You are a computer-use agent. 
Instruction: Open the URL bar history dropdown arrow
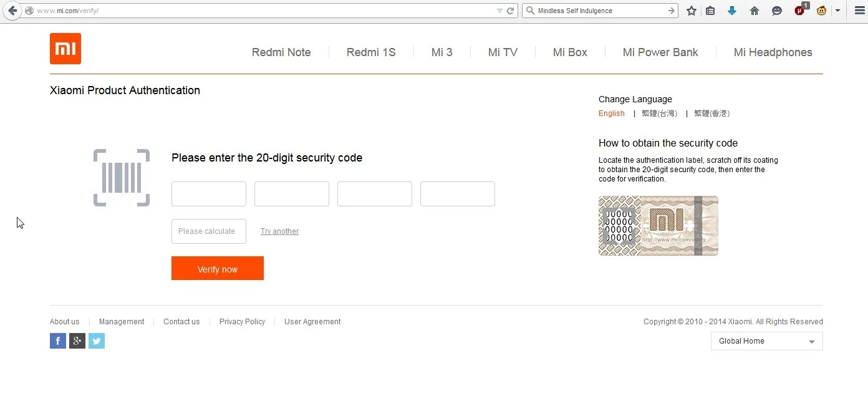point(499,11)
